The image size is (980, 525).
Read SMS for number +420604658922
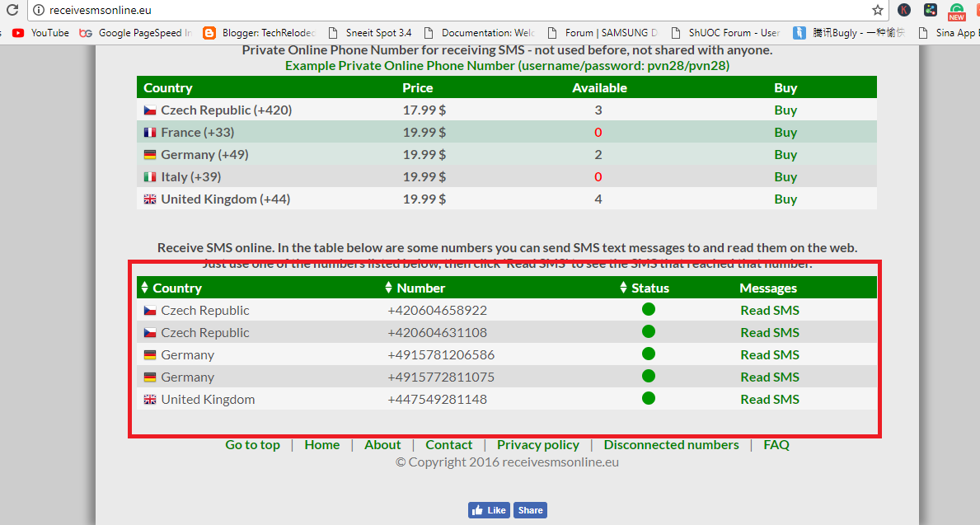(x=769, y=310)
